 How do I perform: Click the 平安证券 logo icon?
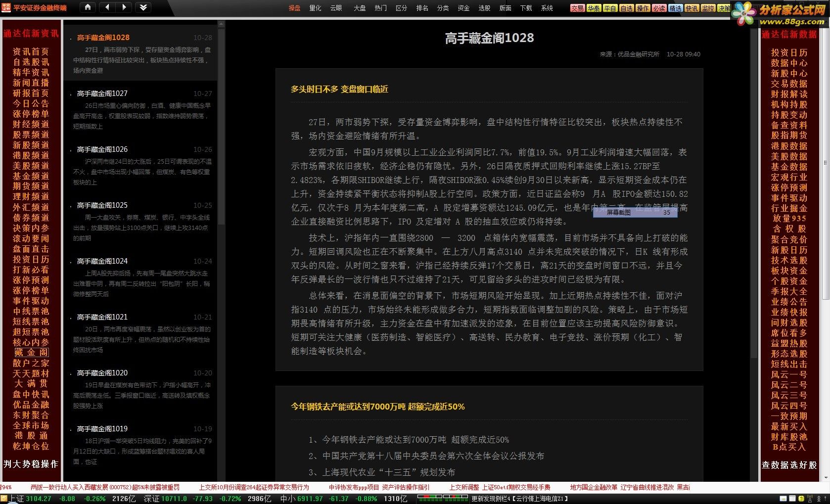(x=6, y=7)
